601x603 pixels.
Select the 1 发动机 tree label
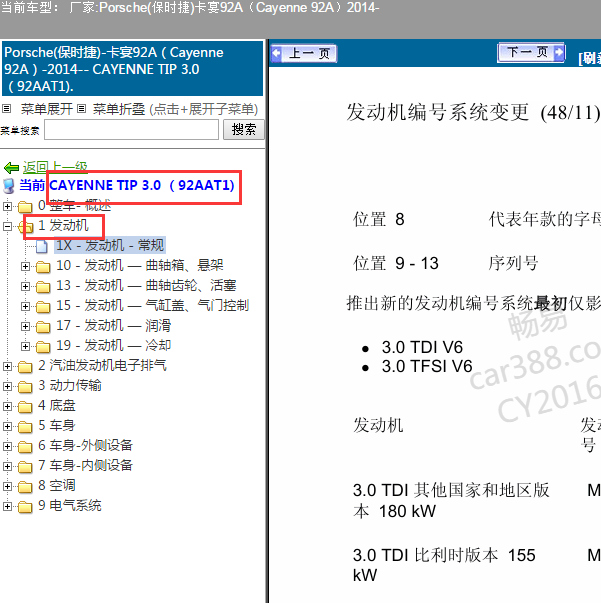63,225
